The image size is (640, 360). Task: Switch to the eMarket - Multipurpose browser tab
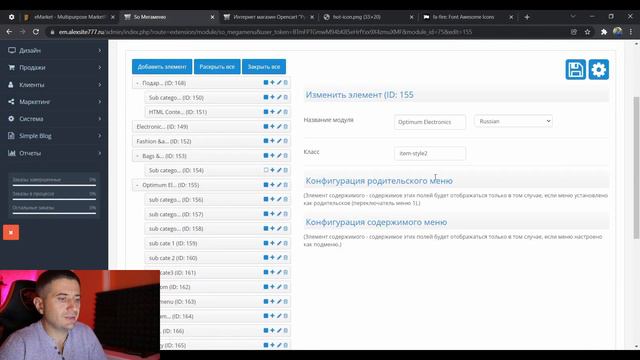[x=69, y=17]
